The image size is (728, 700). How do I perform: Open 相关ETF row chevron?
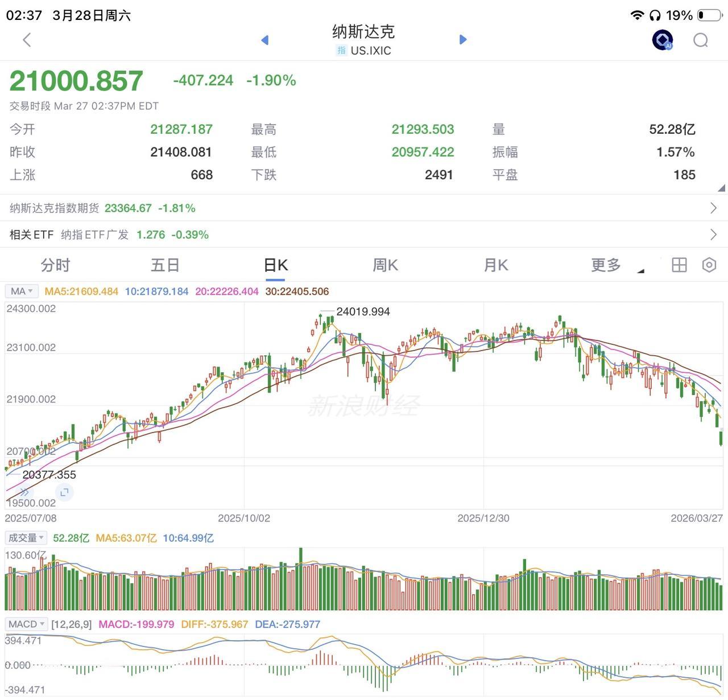pos(714,234)
